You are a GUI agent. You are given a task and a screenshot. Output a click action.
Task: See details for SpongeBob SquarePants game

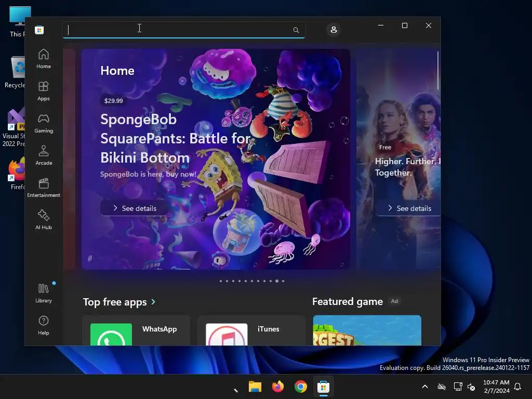[x=135, y=208]
